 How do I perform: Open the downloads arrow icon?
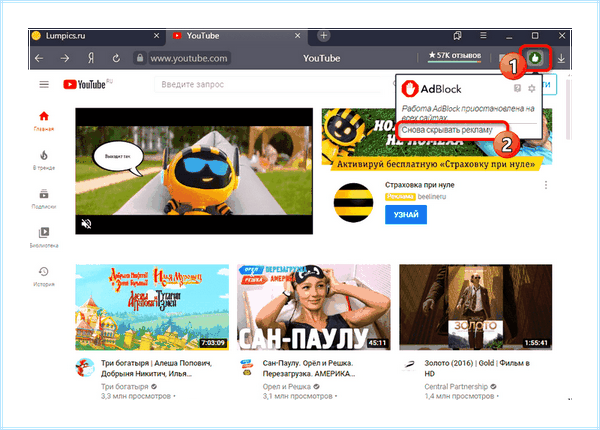[x=561, y=59]
